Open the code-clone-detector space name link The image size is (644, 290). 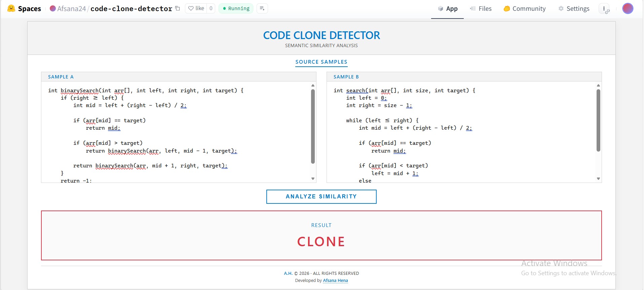point(131,8)
